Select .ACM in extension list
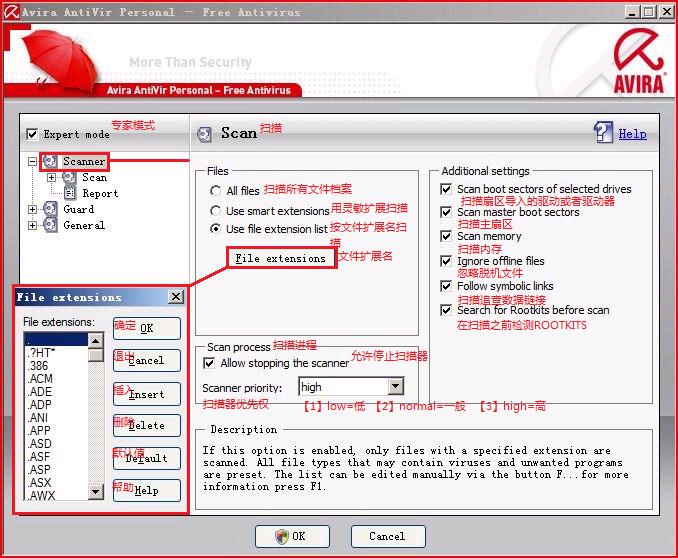The image size is (678, 558). [56, 378]
